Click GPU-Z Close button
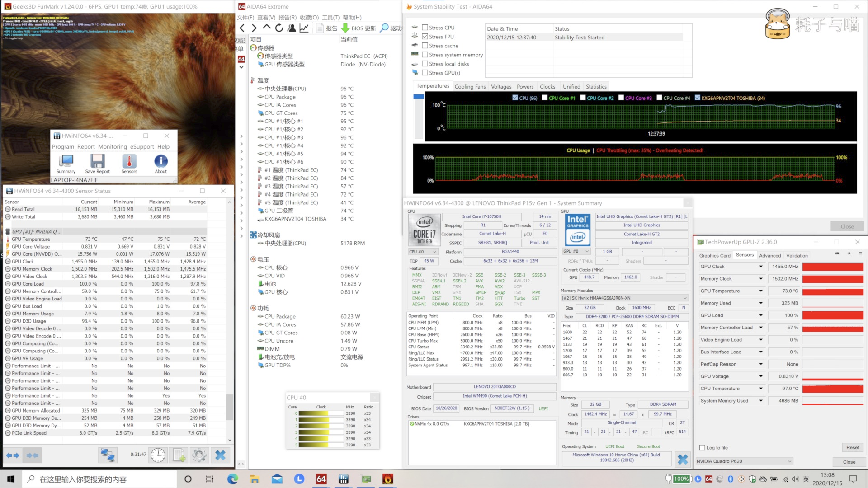 849,462
